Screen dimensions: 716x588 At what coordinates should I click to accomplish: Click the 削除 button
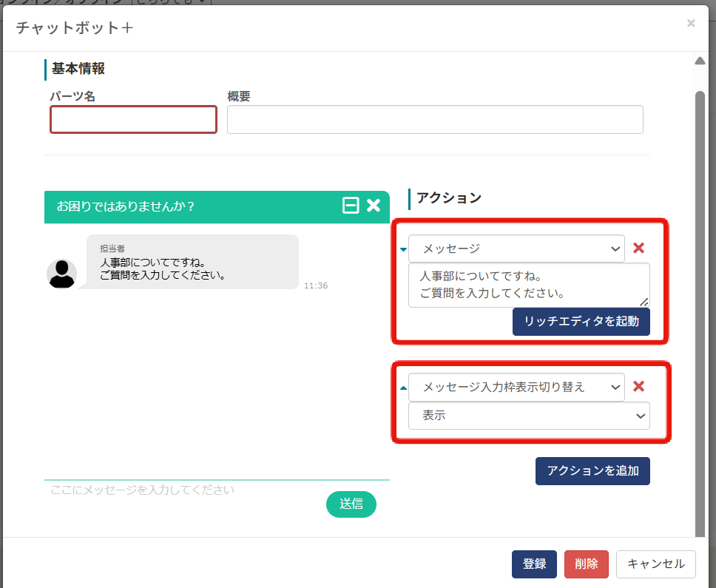[x=587, y=564]
